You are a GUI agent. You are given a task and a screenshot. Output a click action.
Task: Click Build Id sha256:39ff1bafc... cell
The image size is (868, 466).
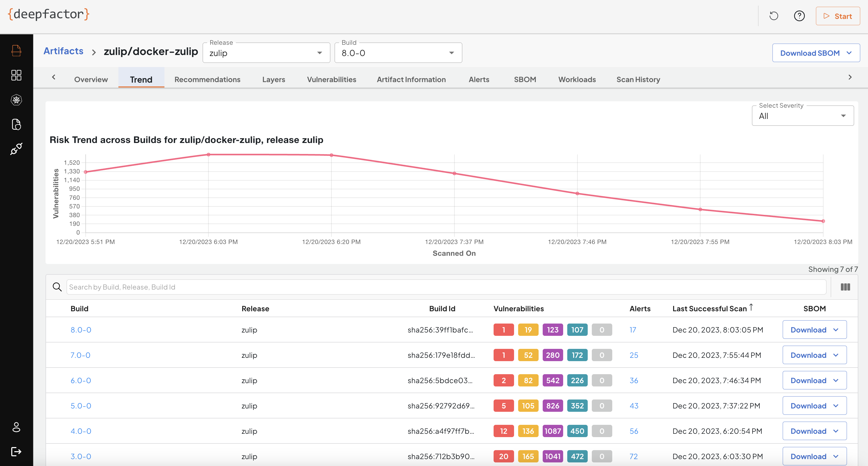440,330
